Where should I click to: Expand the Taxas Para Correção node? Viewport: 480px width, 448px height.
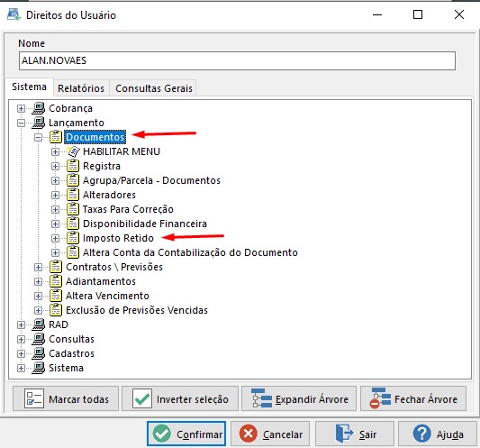point(56,209)
